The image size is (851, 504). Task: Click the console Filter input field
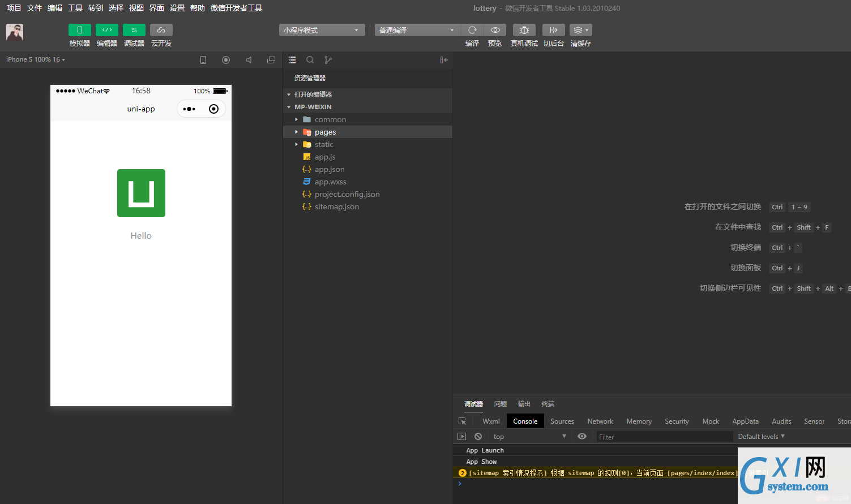pos(665,437)
